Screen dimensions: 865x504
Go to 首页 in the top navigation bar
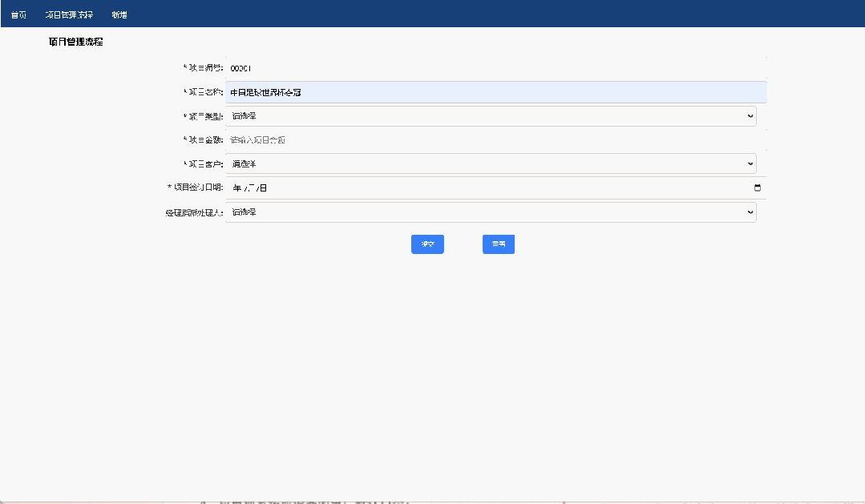[18, 15]
